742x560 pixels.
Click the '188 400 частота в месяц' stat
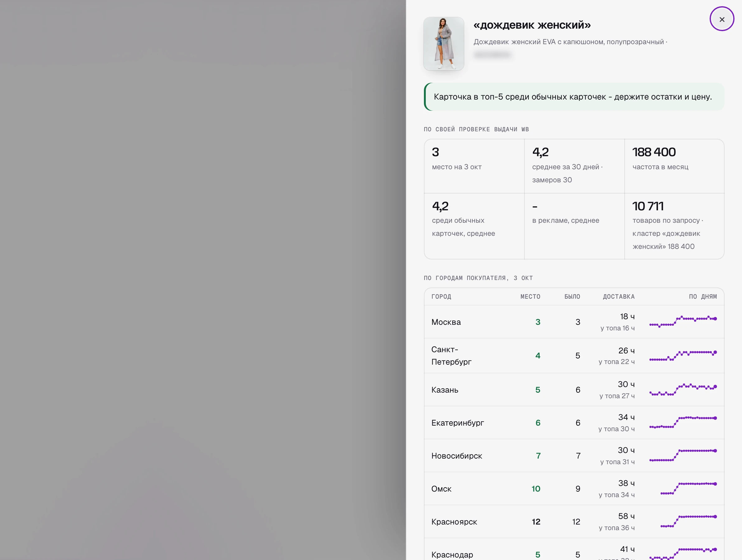[x=674, y=166]
